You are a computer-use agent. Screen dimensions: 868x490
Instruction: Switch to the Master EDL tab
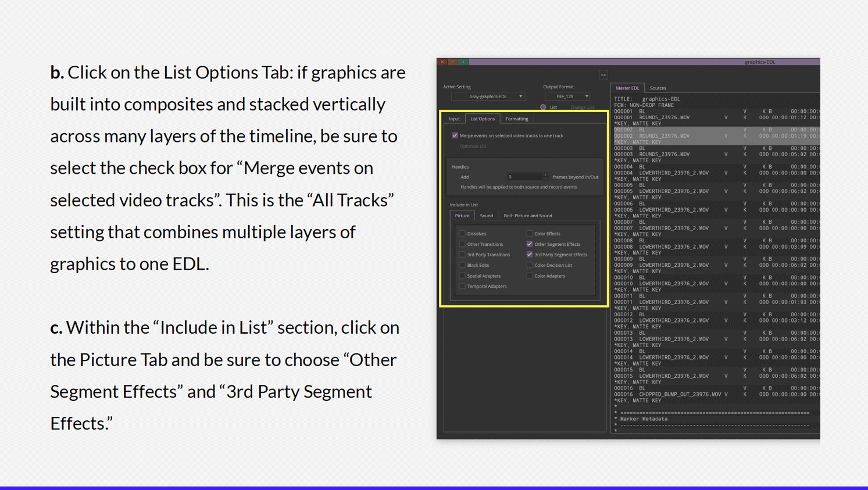tap(627, 88)
